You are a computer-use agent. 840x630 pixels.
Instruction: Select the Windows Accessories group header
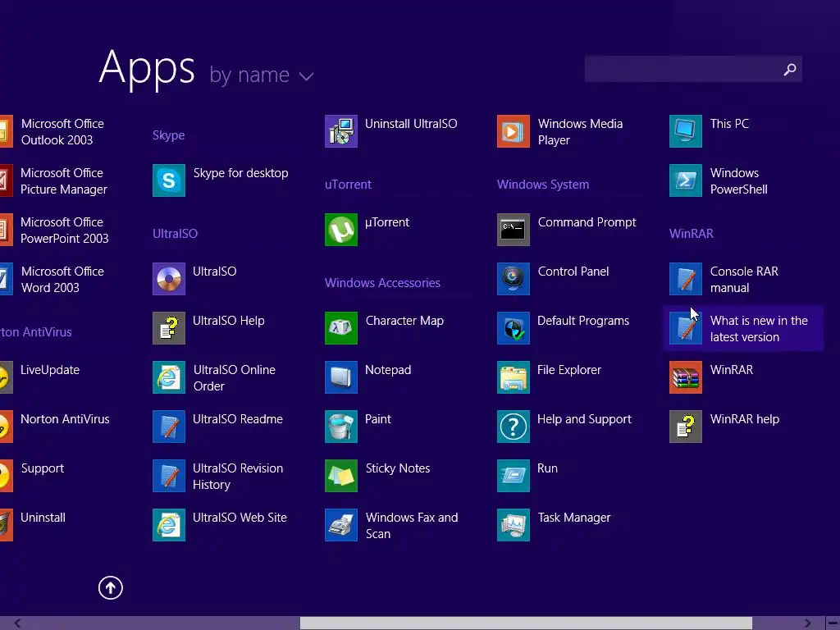coord(382,283)
